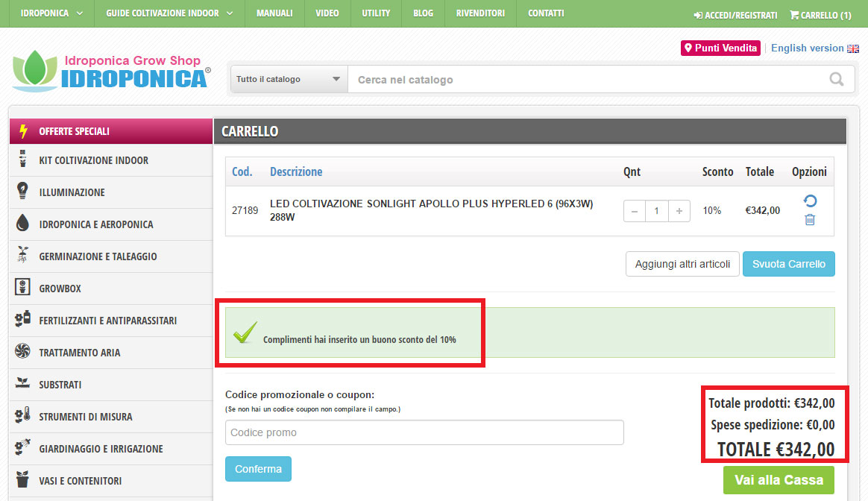The image size is (868, 501).
Task: Open Germinazione e Taleaggio category
Action: pos(111,256)
